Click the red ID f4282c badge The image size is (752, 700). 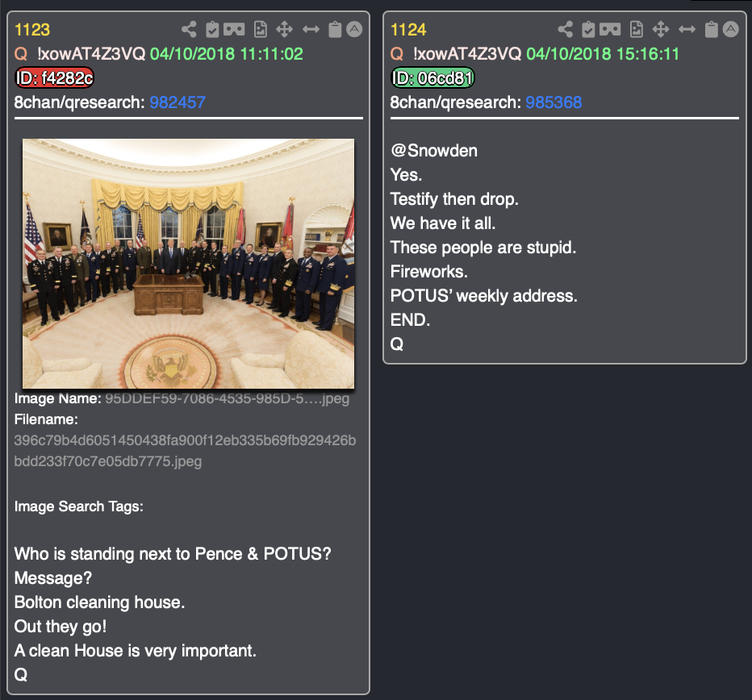click(x=54, y=77)
